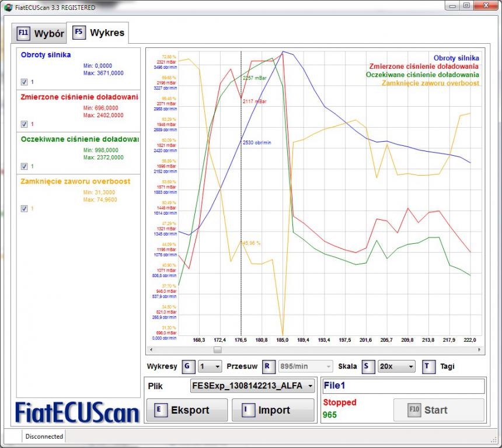Viewport: 502px width, 448px height.
Task: Click the 2257 mBar cursor label
Action: (255, 78)
